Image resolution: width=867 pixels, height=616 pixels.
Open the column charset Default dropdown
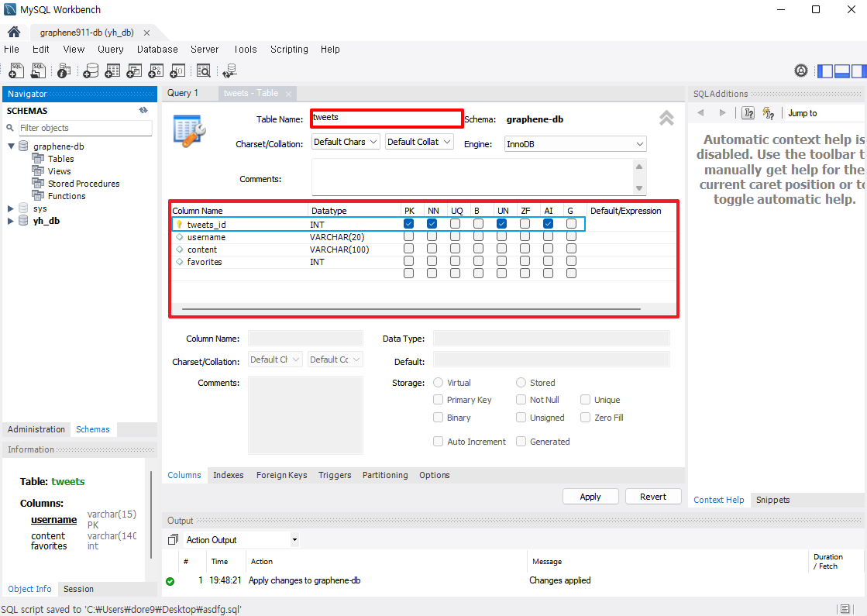pyautogui.click(x=275, y=360)
